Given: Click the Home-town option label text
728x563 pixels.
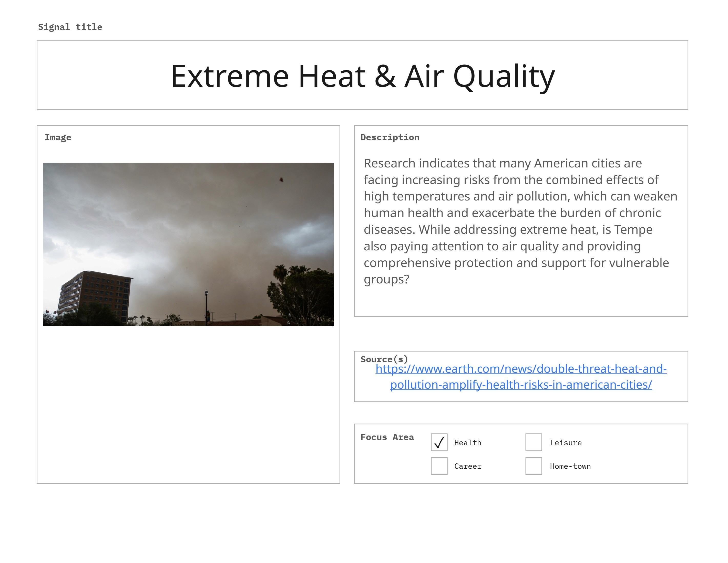Looking at the screenshot, I should click(570, 466).
